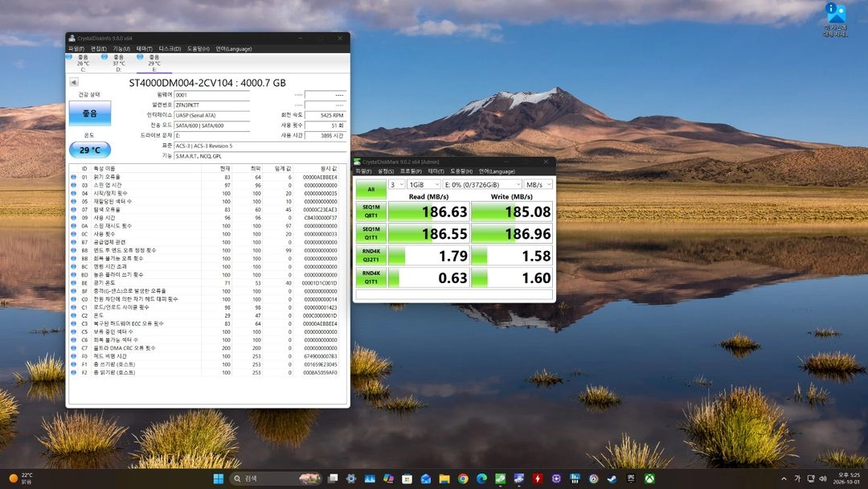Open File Explorer from the taskbar
Screen dimensions: 868x489
[x=444, y=479]
